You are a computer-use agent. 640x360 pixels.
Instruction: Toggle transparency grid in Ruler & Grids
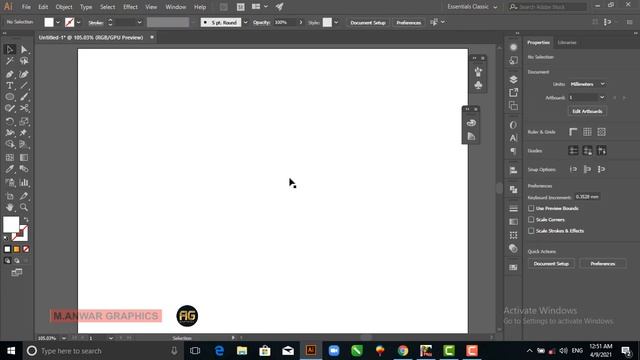point(601,132)
